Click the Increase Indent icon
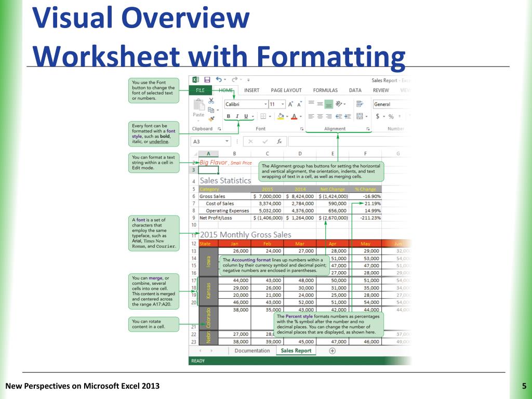The width and height of the screenshot is (532, 399). coord(348,116)
